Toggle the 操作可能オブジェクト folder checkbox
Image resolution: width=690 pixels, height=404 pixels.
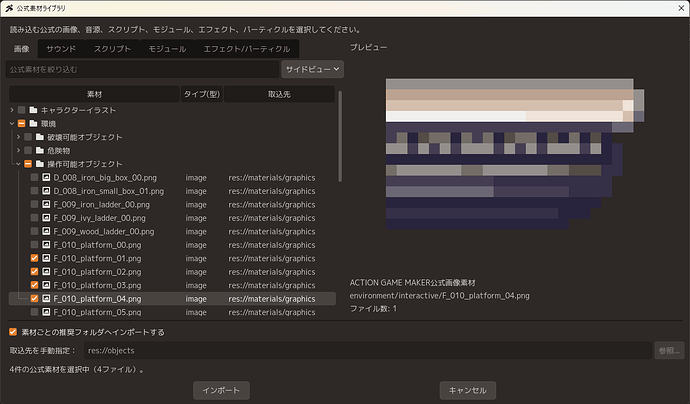tap(28, 164)
